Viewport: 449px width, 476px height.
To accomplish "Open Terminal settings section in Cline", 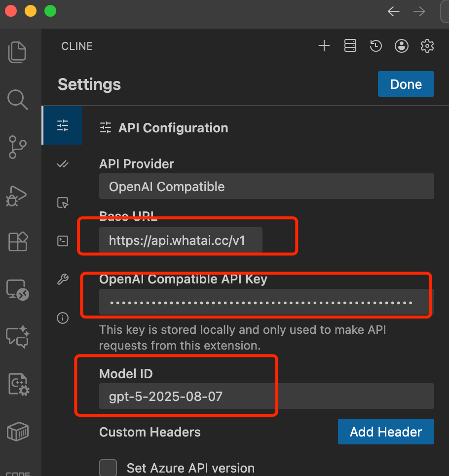I will (62, 240).
